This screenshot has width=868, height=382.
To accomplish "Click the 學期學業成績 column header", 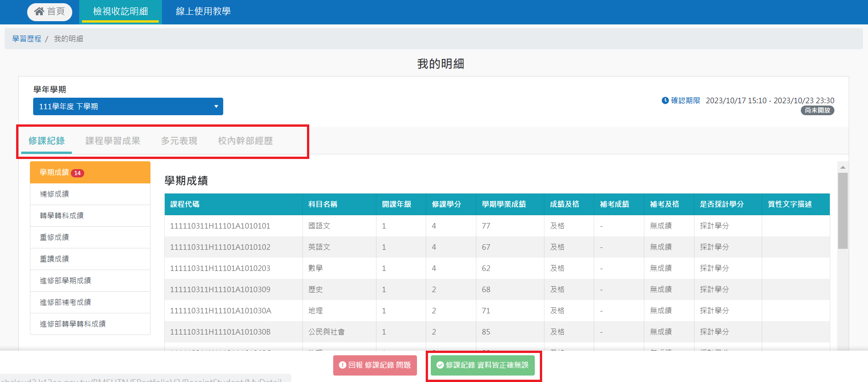I will [503, 204].
